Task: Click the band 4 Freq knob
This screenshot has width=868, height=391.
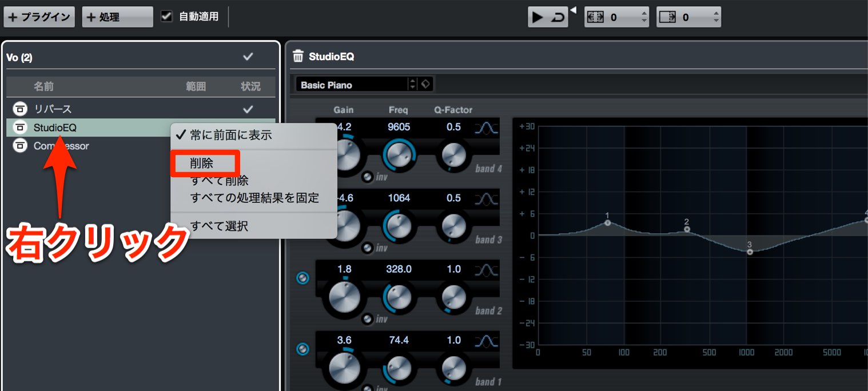Action: (399, 154)
